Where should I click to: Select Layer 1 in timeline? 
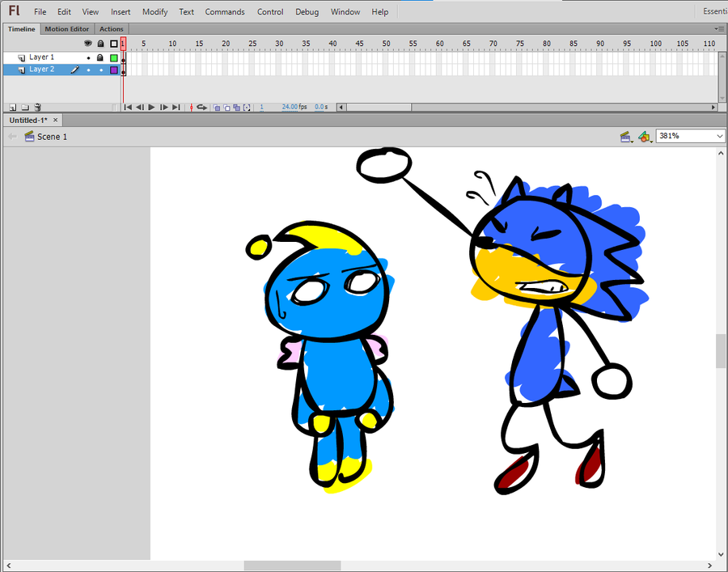point(42,57)
